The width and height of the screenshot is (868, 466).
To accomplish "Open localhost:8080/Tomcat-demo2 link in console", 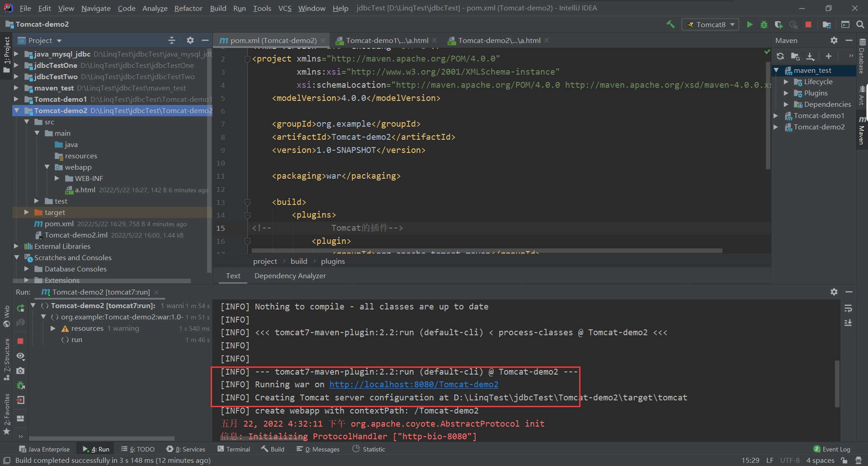I will pos(414,385).
